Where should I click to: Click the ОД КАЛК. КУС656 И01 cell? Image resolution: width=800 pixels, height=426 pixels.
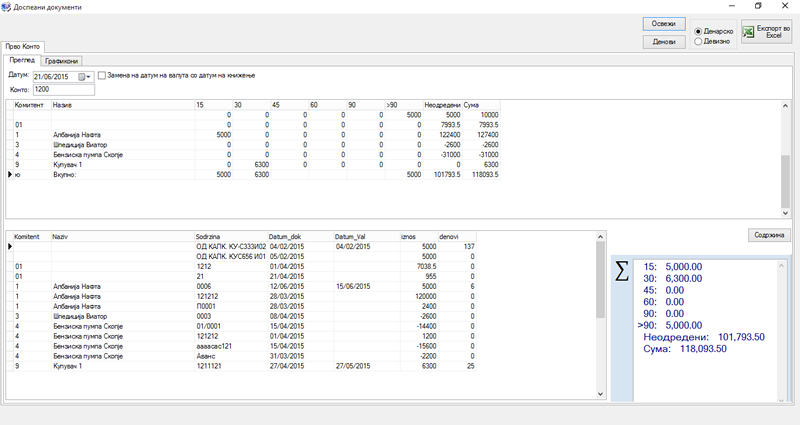pyautogui.click(x=231, y=257)
